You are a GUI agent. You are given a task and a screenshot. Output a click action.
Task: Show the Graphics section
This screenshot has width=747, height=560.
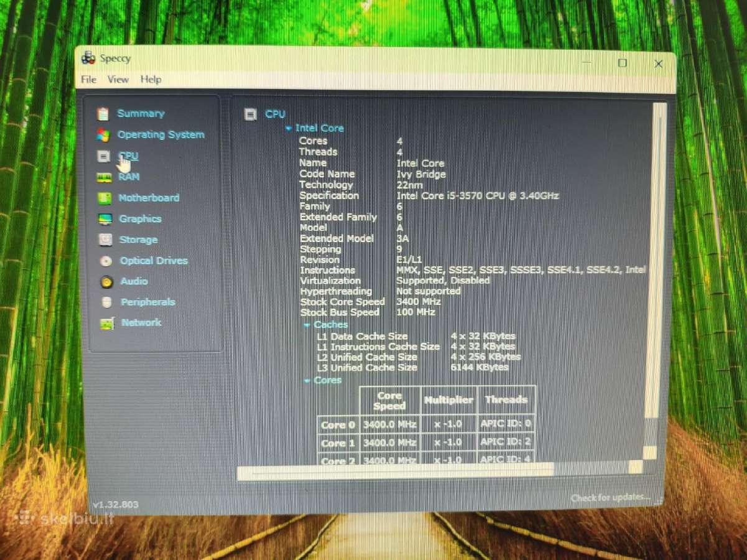point(140,219)
